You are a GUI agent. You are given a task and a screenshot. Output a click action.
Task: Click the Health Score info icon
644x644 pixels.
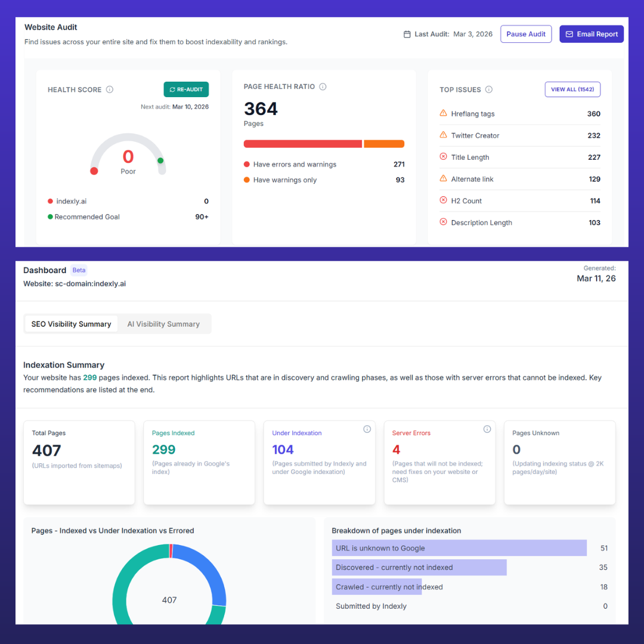click(x=110, y=89)
